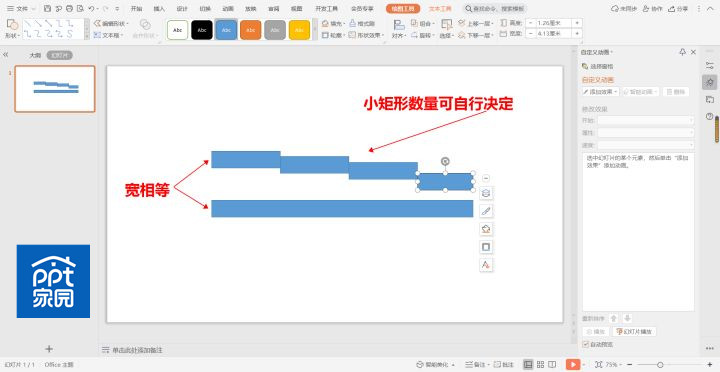Click the width field showing 4.13厘米
720x372 pixels.
pos(553,34)
